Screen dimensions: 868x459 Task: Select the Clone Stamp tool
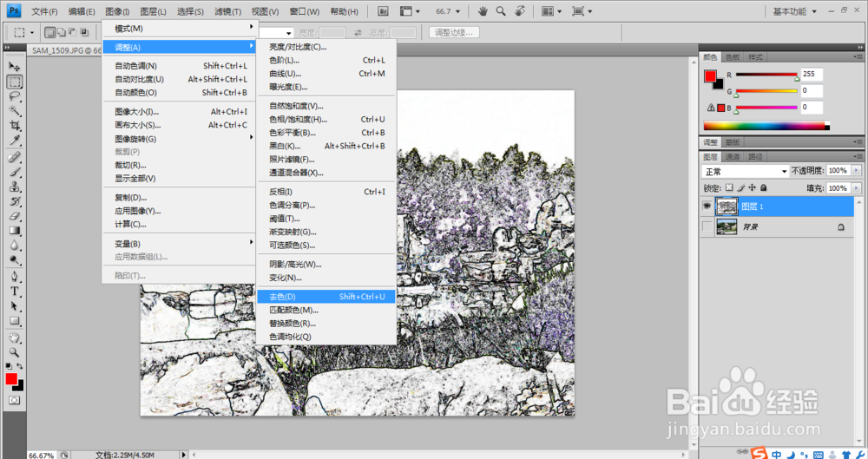click(x=15, y=187)
